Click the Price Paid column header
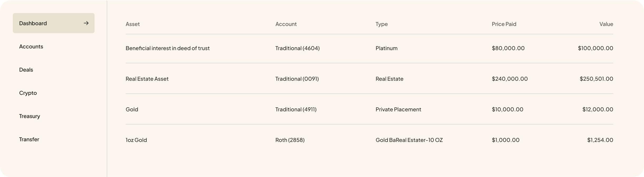The height and width of the screenshot is (177, 644). click(x=504, y=24)
